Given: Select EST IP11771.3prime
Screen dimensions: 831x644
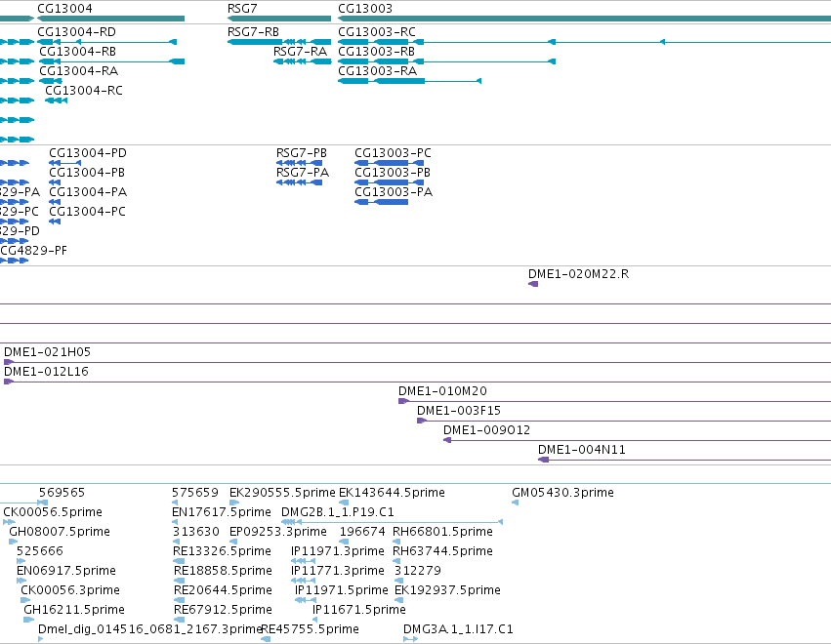Looking at the screenshot, I should click(x=338, y=572).
